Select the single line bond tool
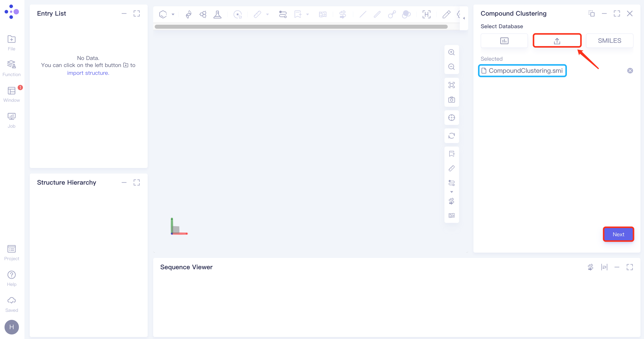This screenshot has height=339, width=644. (363, 14)
